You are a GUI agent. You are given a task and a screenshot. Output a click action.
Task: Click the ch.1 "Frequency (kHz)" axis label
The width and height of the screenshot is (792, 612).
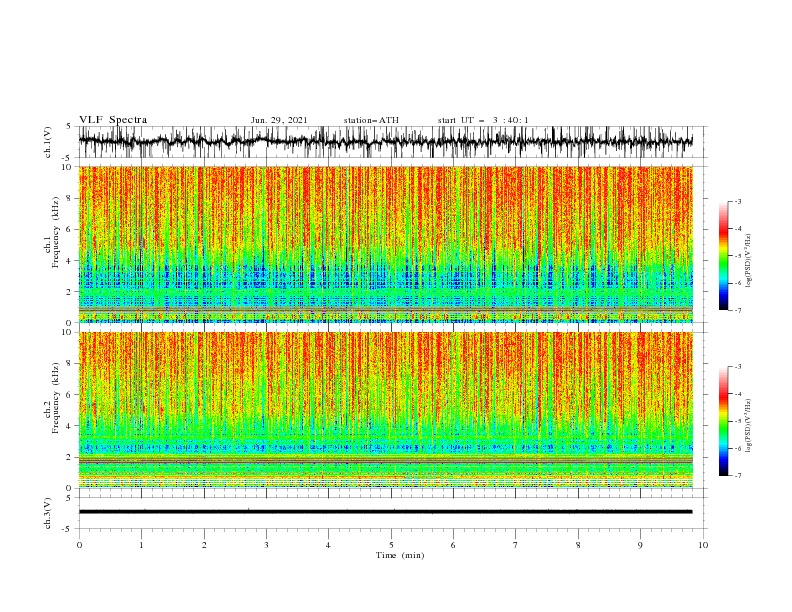56,232
